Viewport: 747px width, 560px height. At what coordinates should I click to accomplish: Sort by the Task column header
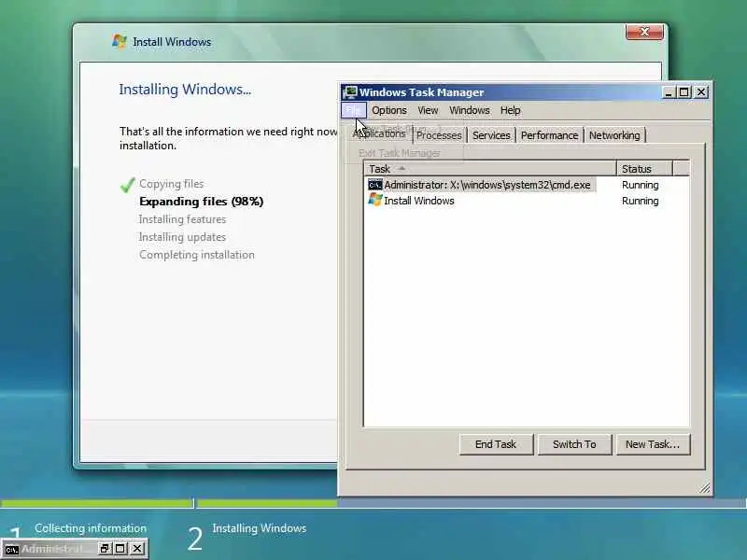490,169
